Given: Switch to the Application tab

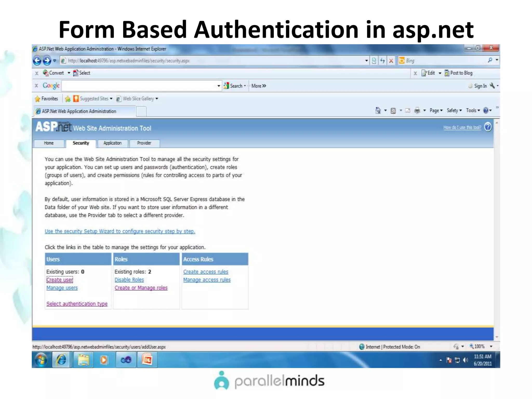Looking at the screenshot, I should tap(112, 143).
